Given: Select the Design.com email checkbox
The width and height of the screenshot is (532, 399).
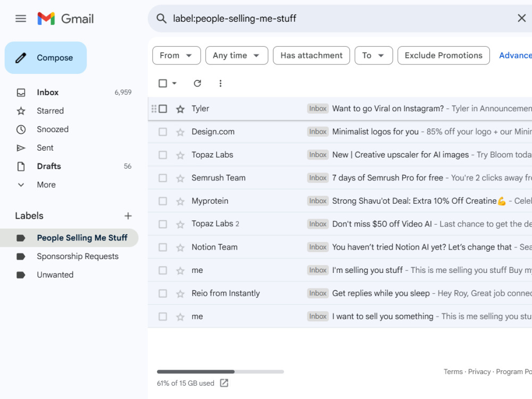Looking at the screenshot, I should (163, 131).
